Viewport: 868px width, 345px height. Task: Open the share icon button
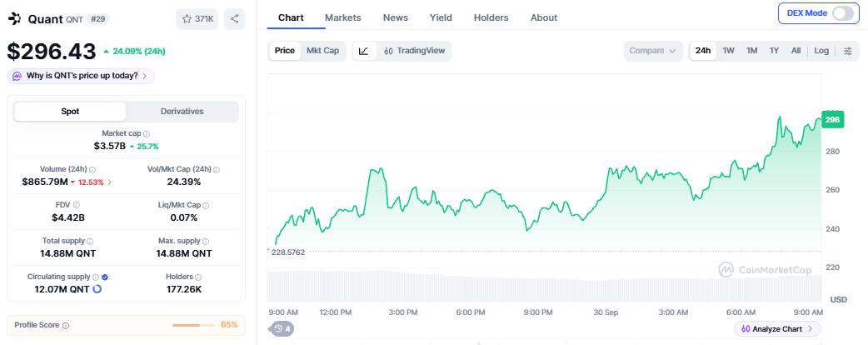[234, 19]
